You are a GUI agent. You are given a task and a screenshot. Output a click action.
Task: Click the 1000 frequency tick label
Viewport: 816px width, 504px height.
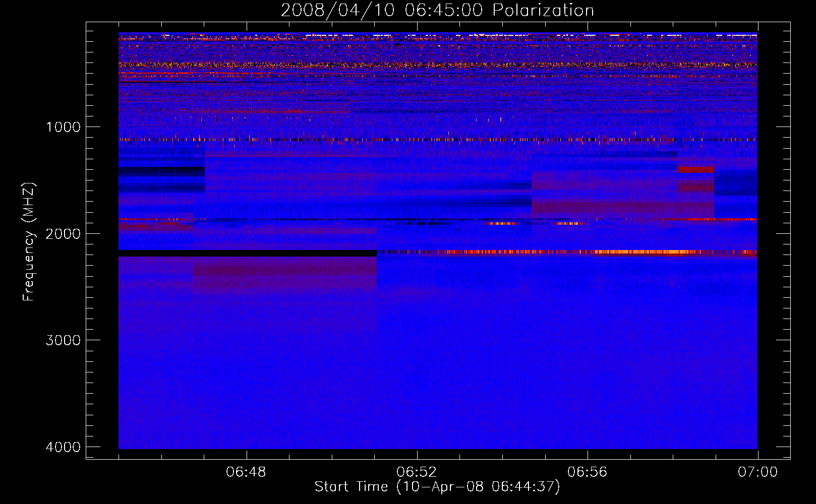(63, 127)
